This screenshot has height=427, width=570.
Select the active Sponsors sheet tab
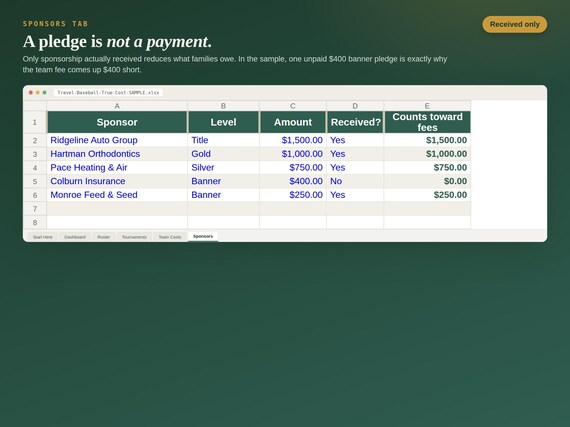tap(203, 236)
